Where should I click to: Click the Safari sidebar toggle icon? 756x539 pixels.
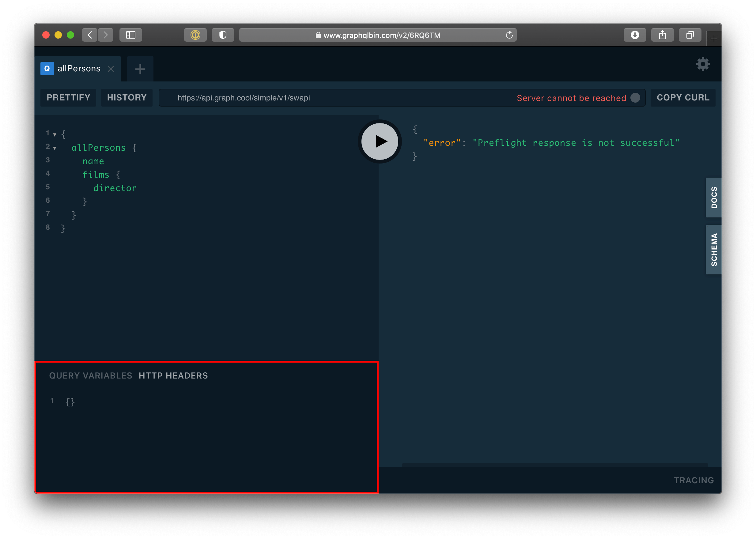coord(131,35)
